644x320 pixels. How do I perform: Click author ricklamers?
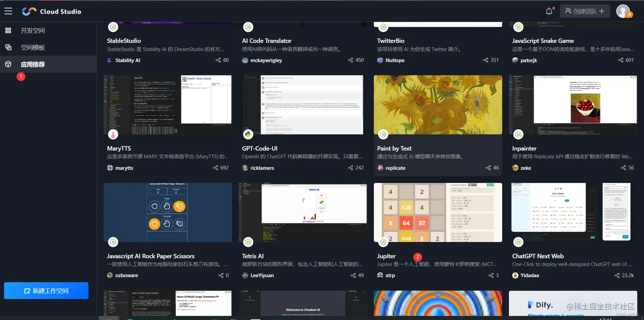click(262, 168)
